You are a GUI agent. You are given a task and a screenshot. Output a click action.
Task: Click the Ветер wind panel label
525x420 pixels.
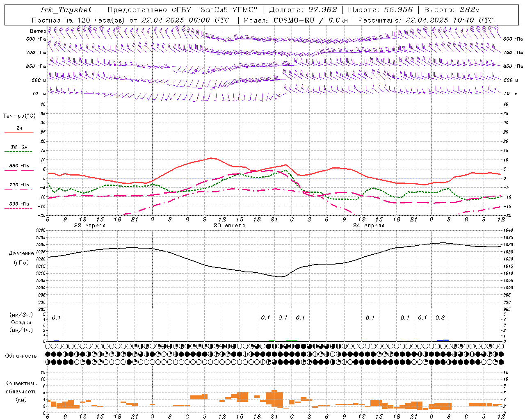(38, 31)
